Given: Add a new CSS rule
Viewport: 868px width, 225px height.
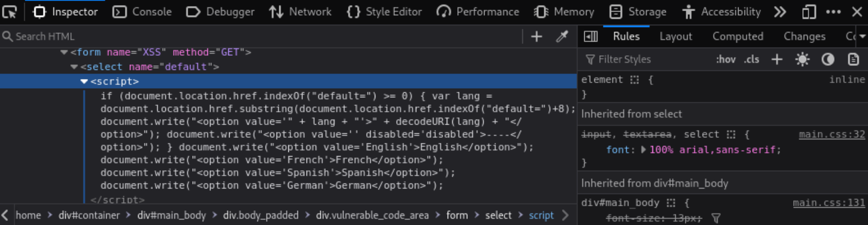Looking at the screenshot, I should (x=777, y=59).
